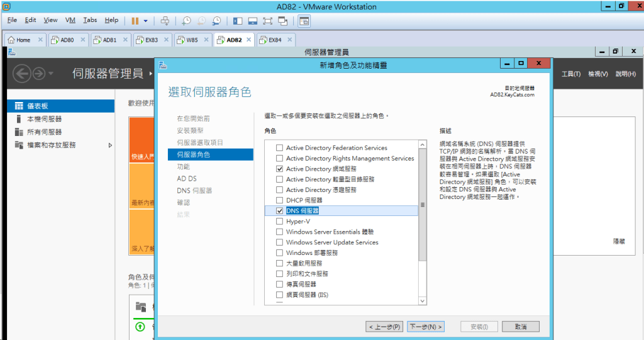Expand 檔案和存放服務 submenu arrow
This screenshot has height=340, width=644.
click(x=111, y=145)
